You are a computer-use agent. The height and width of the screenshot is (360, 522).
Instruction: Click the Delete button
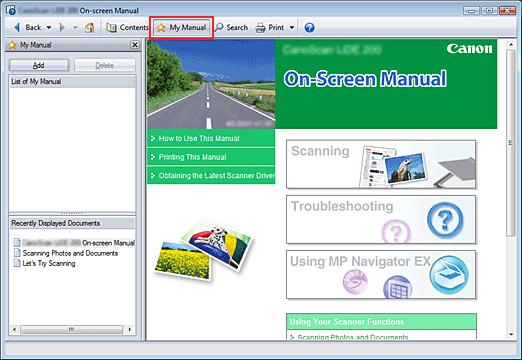tap(105, 65)
